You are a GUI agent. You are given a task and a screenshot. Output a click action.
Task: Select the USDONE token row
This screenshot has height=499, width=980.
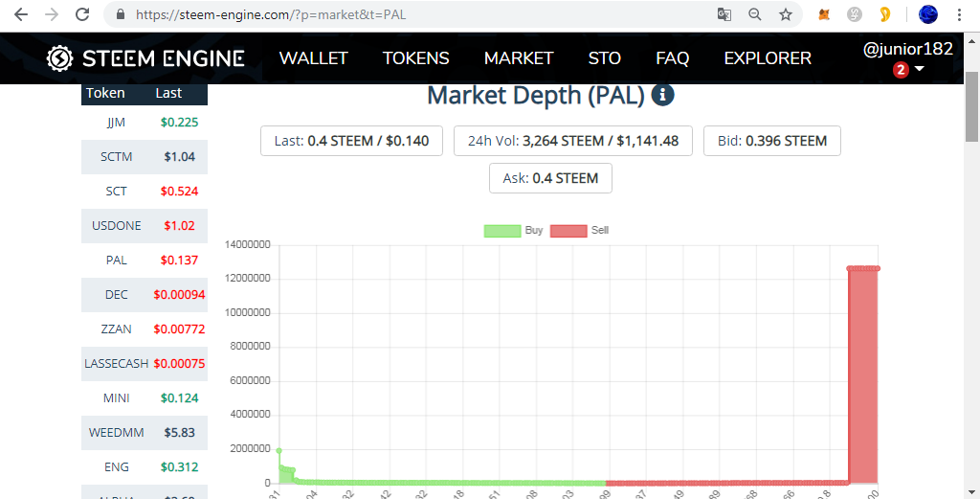point(145,226)
